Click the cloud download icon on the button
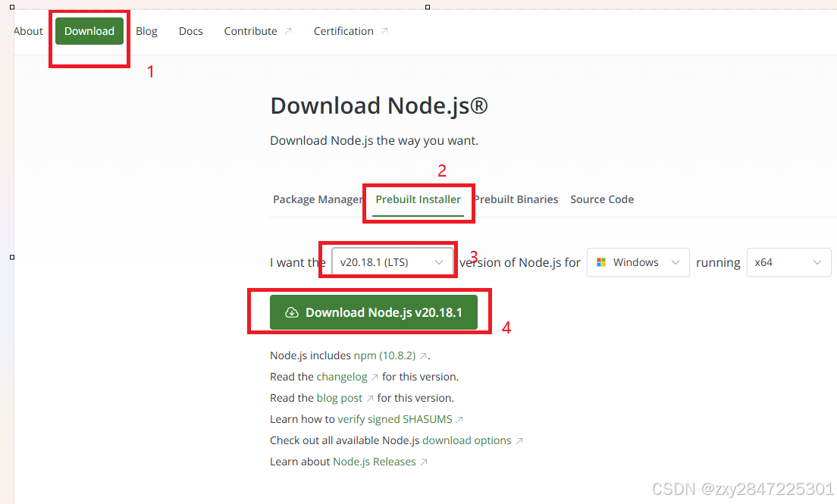This screenshot has height=504, width=837. coord(291,312)
